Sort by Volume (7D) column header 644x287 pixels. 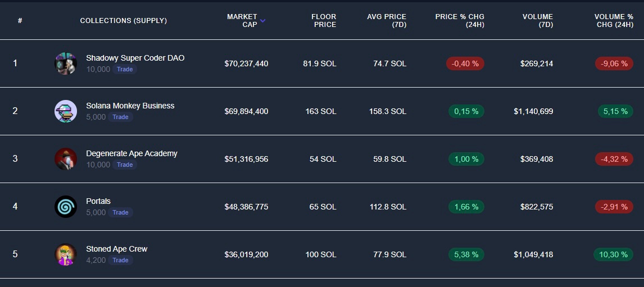pos(538,21)
